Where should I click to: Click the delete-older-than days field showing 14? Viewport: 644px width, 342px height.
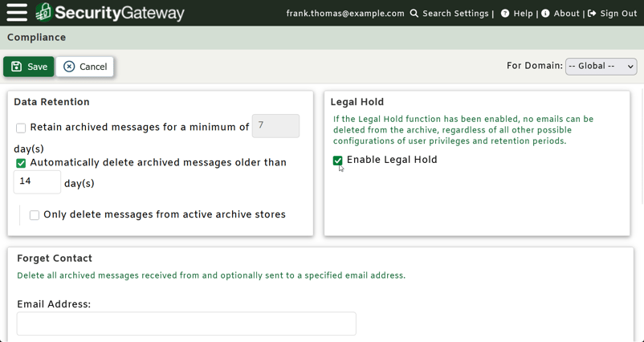38,182
